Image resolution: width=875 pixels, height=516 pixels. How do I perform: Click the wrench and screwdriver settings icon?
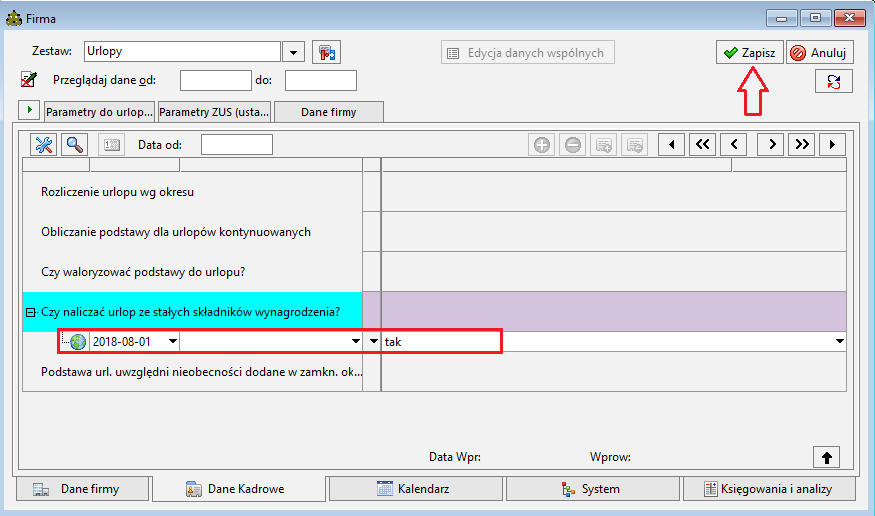(x=44, y=145)
